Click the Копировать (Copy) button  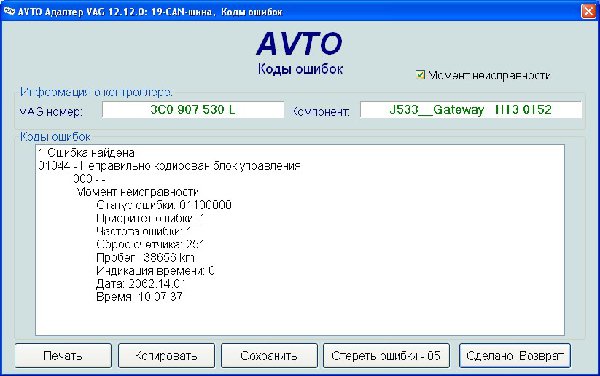(x=166, y=356)
